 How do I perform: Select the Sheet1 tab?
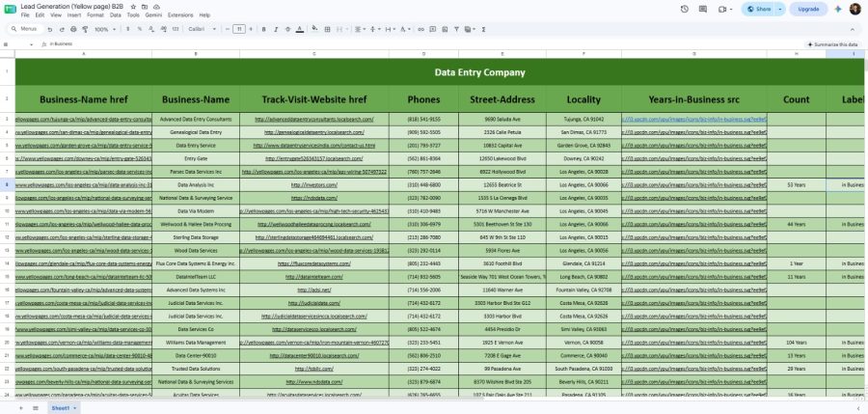click(x=64, y=408)
